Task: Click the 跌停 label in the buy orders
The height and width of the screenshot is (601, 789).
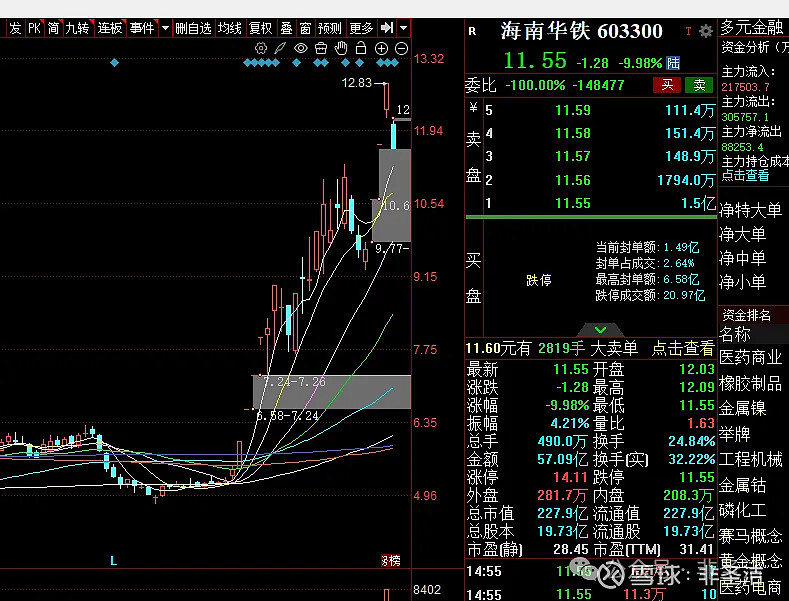Action: coord(538,280)
